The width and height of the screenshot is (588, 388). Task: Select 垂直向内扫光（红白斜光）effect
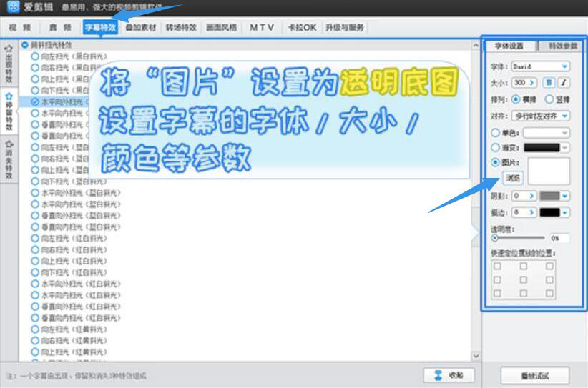76,318
